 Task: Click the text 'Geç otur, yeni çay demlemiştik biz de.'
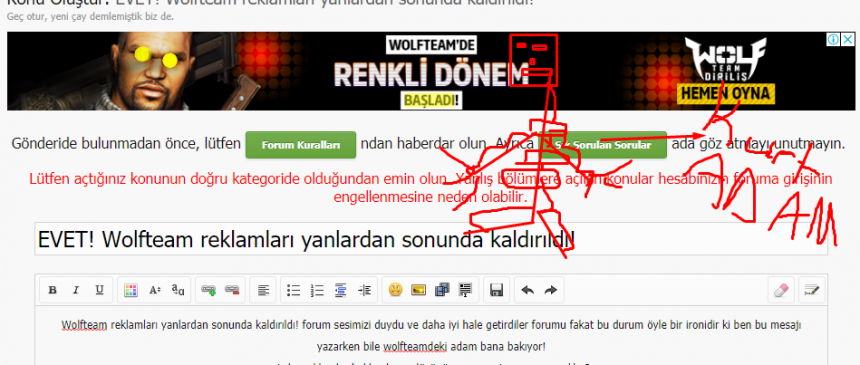point(90,16)
